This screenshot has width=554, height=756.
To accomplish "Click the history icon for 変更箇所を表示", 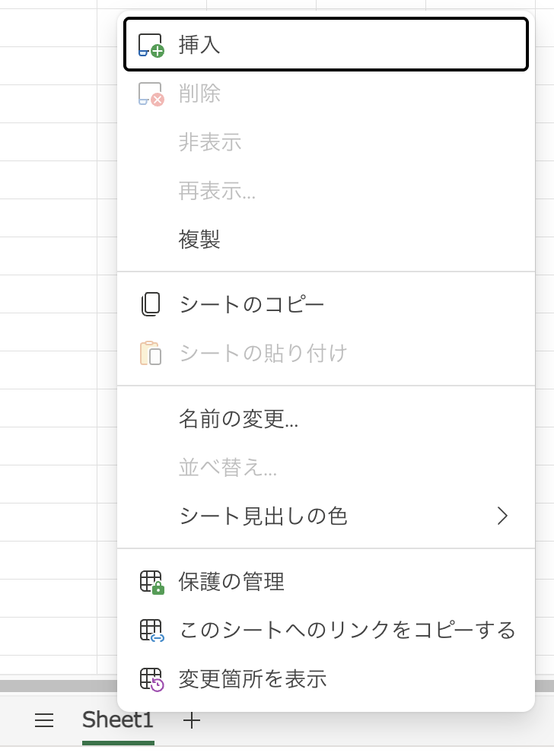I will coord(151,679).
